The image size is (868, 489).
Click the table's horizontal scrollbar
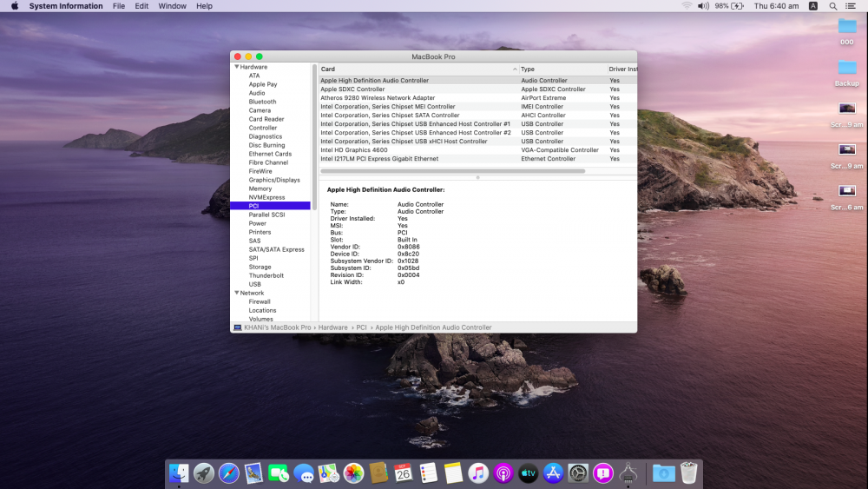tap(452, 171)
